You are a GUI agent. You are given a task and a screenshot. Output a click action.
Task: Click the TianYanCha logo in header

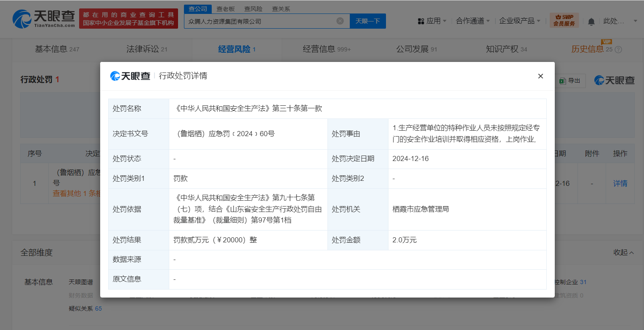pos(44,19)
